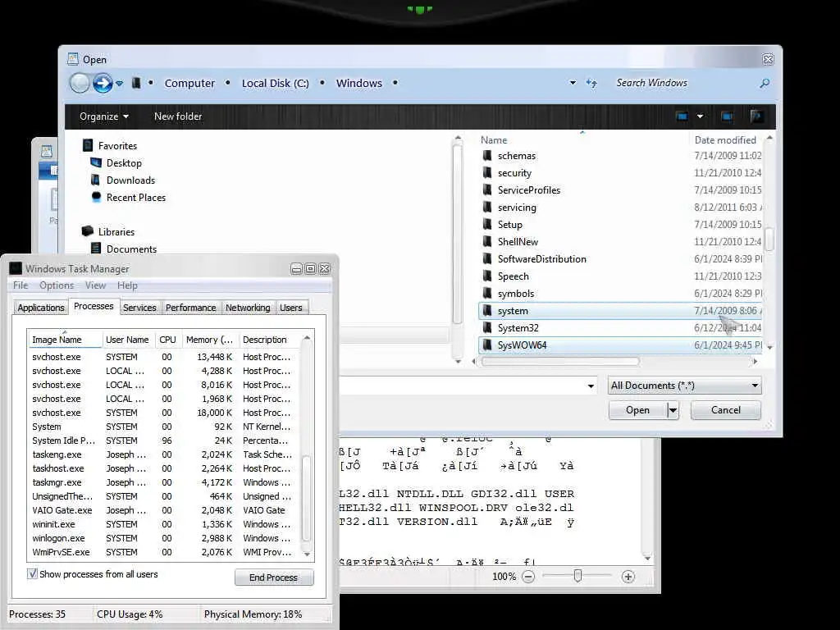840x630 pixels.
Task: Switch to the Users tab
Action: [291, 308]
